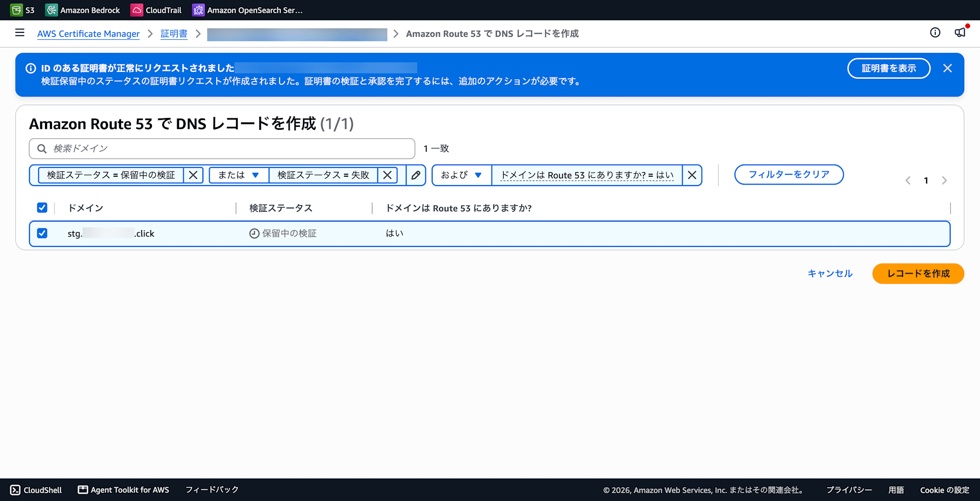Click the 保留中の検証 status cell

click(283, 234)
